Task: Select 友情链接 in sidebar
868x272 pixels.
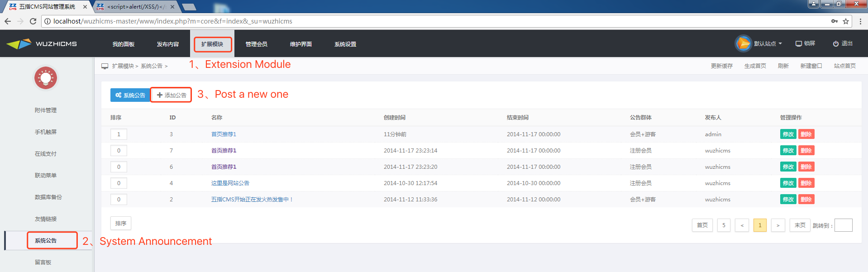Action: tap(46, 219)
